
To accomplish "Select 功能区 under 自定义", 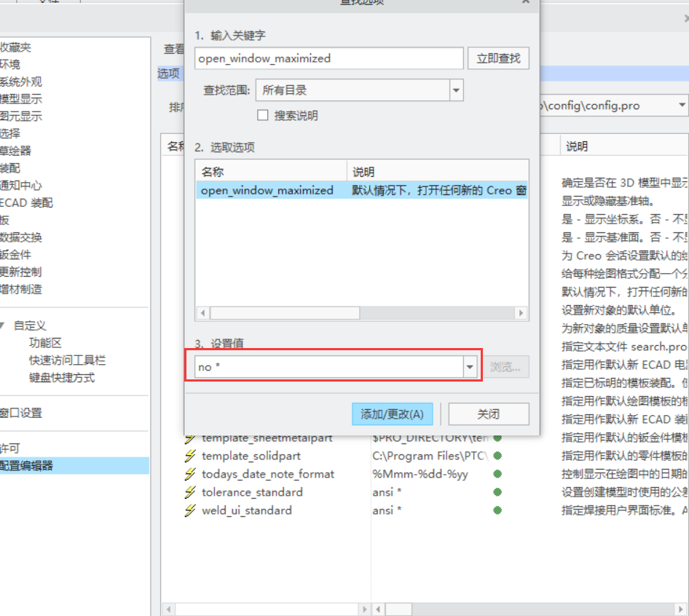I will (x=45, y=343).
